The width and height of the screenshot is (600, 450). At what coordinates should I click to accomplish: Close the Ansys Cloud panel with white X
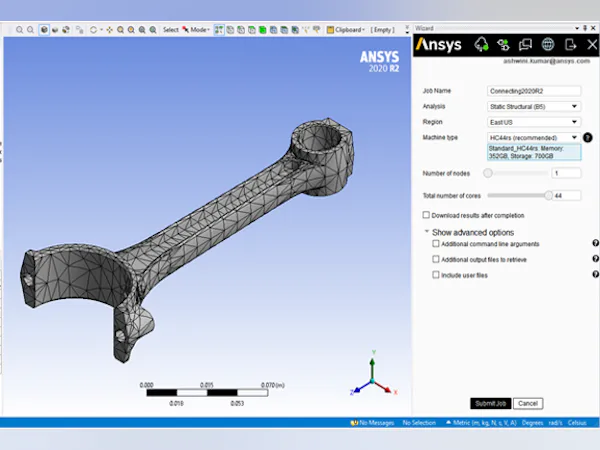coord(592,45)
